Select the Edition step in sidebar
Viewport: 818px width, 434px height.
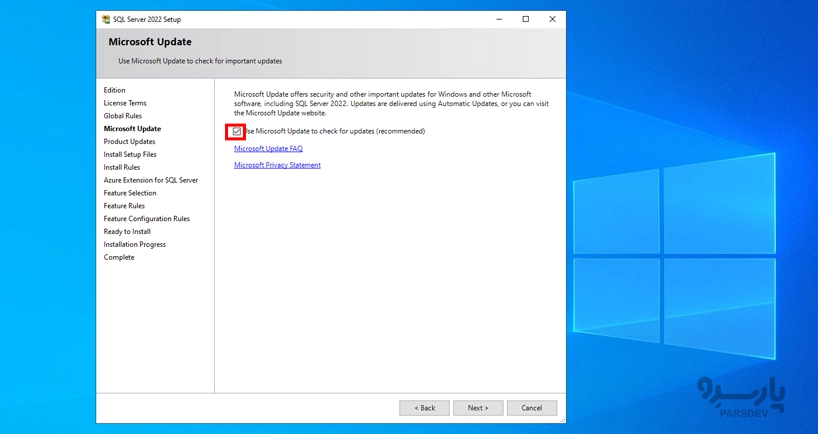(115, 90)
